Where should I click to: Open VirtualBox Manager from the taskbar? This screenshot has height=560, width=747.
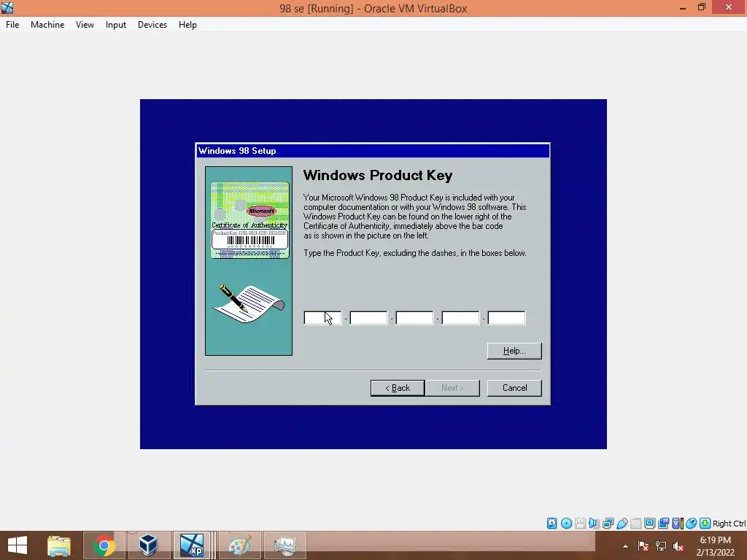149,545
